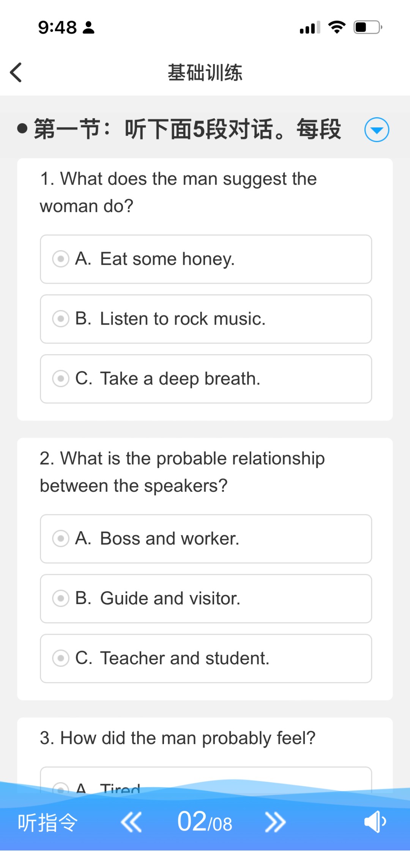Skip to next section with double-right arrows

[275, 822]
